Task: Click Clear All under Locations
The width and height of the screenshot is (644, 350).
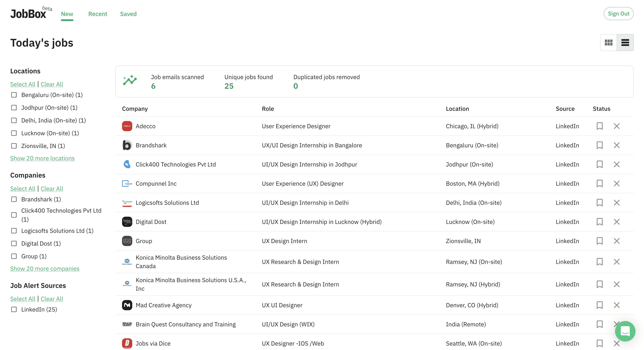Action: point(52,84)
